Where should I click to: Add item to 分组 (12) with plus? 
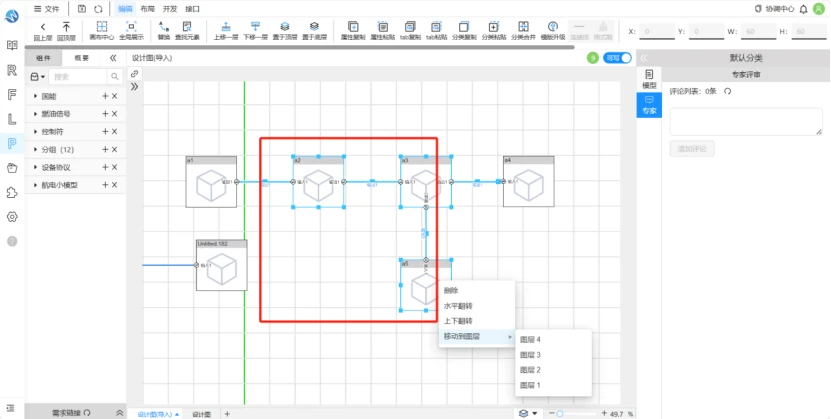(x=105, y=149)
